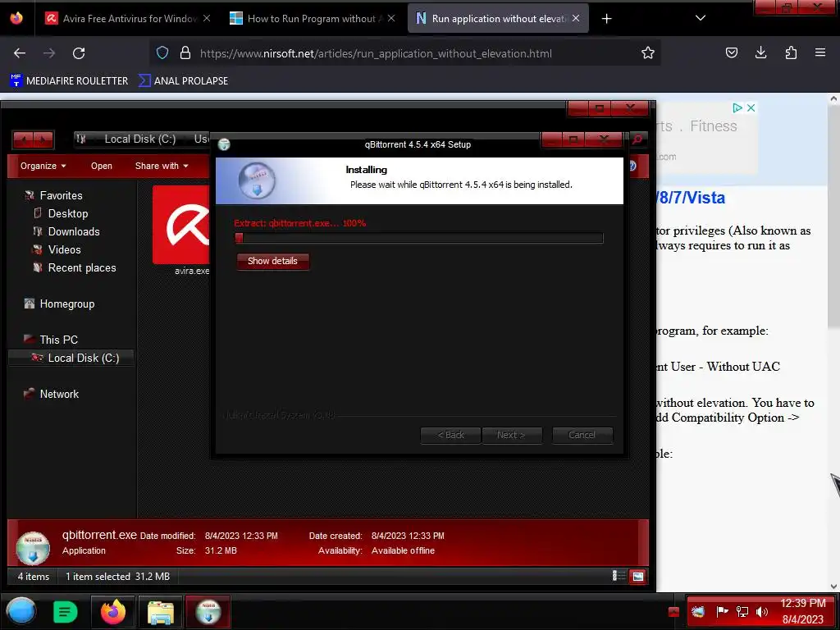Bookmark this page with the star icon
Viewport: 840px width, 630px height.
[648, 53]
